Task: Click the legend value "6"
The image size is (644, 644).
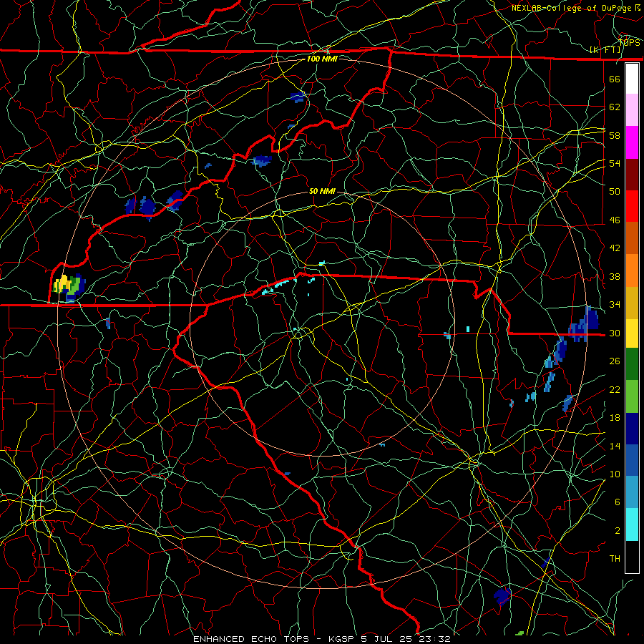Action: click(x=618, y=502)
